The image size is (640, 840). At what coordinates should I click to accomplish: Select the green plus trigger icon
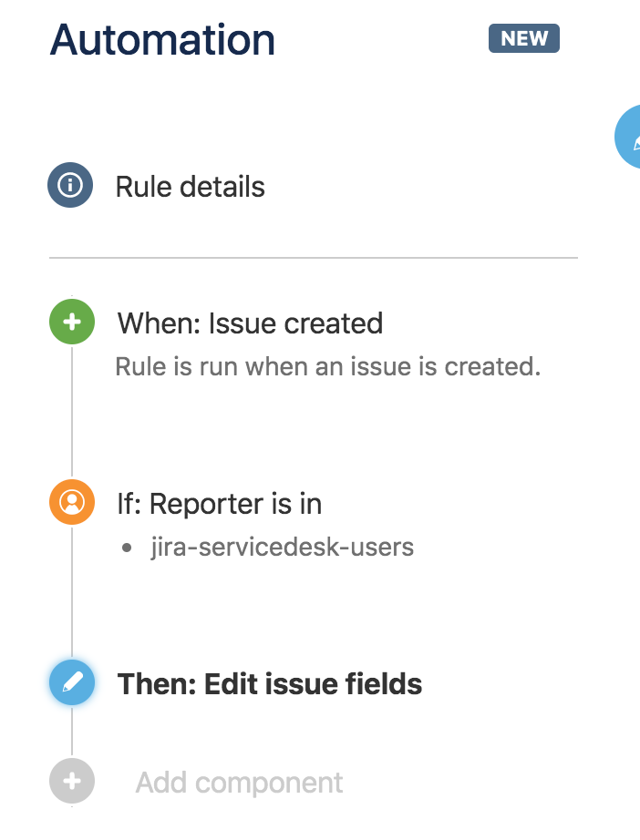[70, 322]
